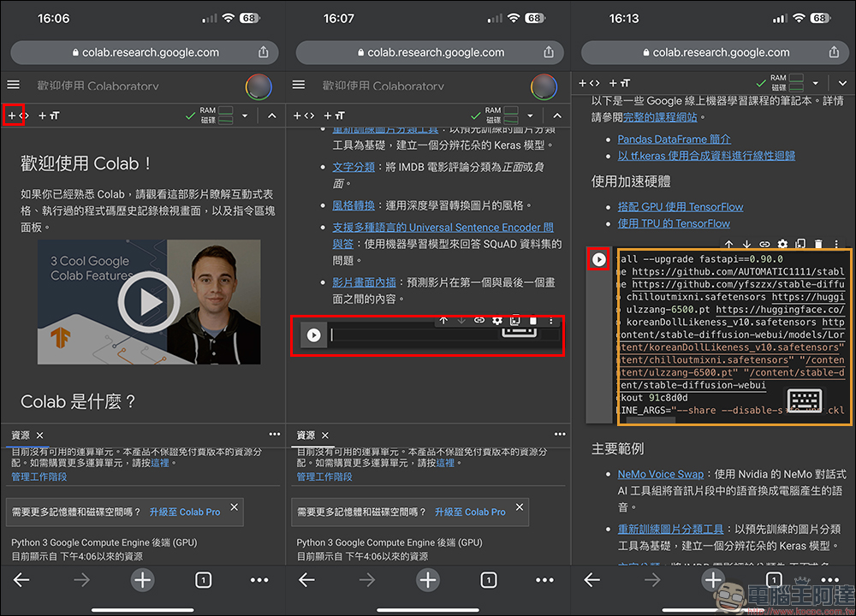
Task: Click horizontal scrollbar of right phone code cell
Action: coord(651,420)
